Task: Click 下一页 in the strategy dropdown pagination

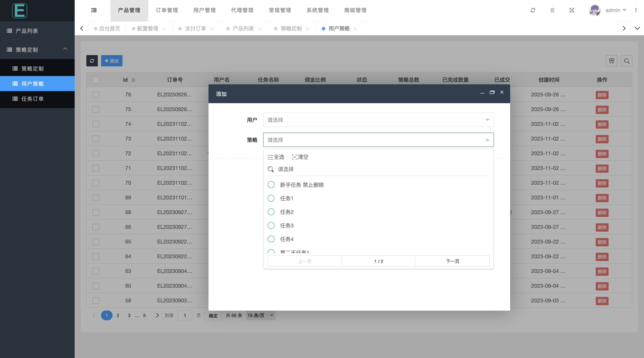Action: click(x=452, y=261)
